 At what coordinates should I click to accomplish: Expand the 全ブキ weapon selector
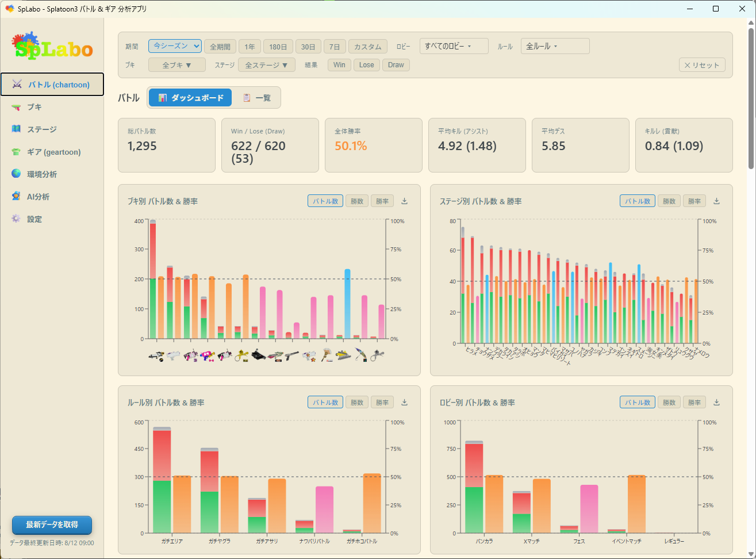coord(177,65)
